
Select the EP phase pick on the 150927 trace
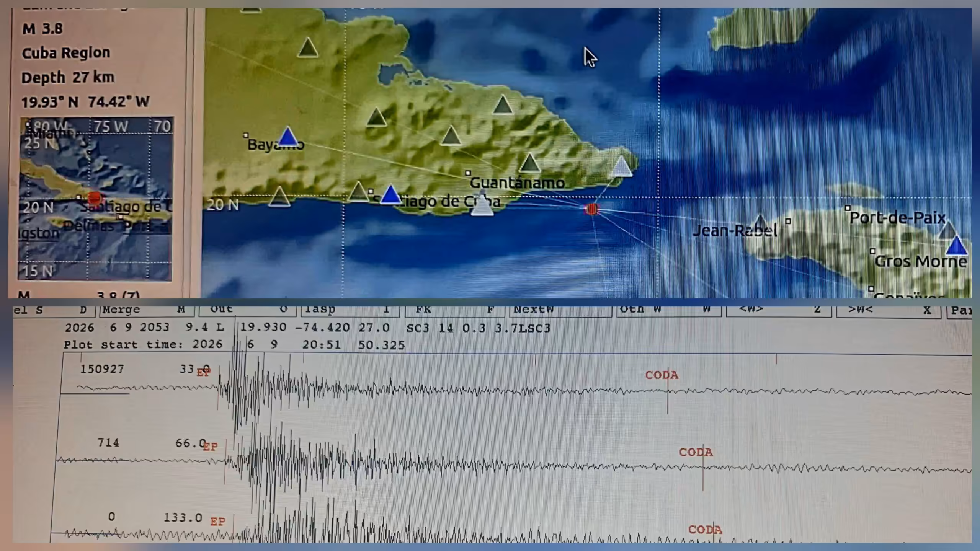203,372
